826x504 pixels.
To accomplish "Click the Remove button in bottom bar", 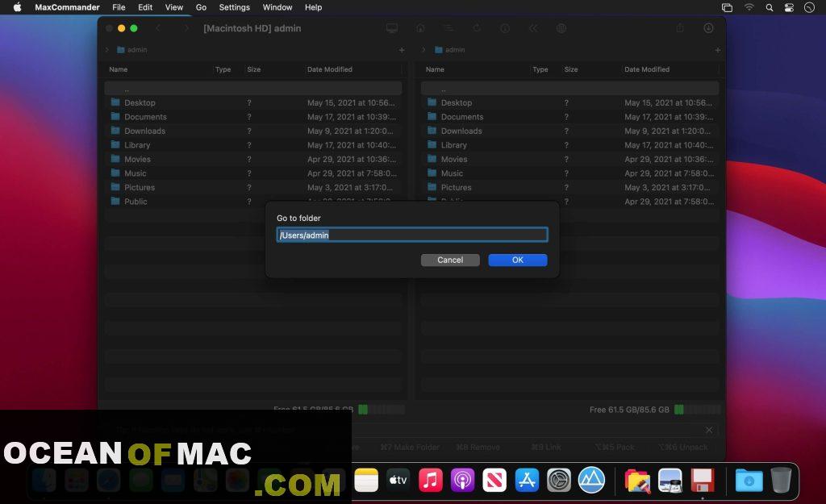I will [478, 447].
